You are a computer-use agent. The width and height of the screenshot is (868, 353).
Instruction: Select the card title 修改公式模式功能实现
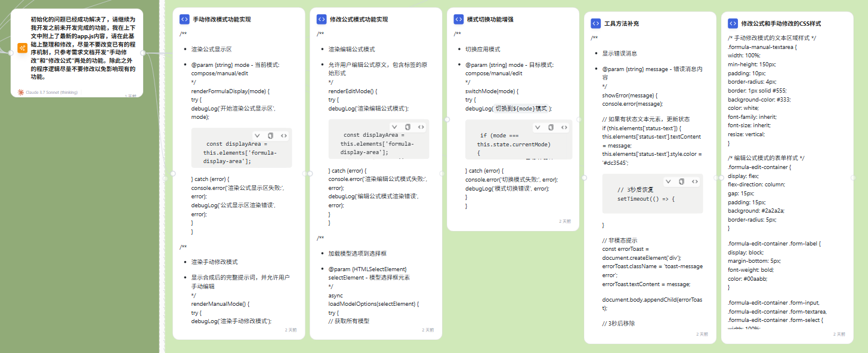click(359, 19)
